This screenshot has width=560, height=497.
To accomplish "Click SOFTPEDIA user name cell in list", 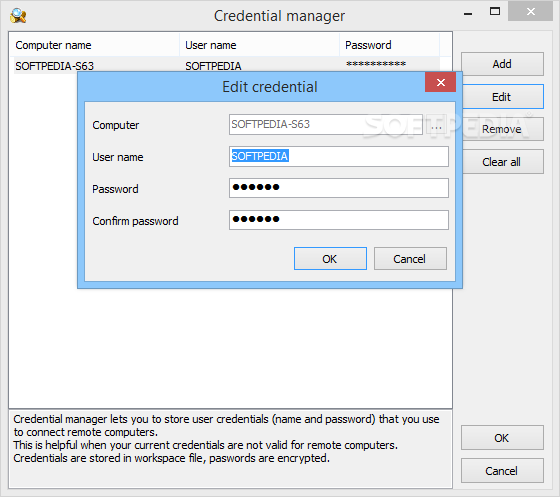I will 213,66.
